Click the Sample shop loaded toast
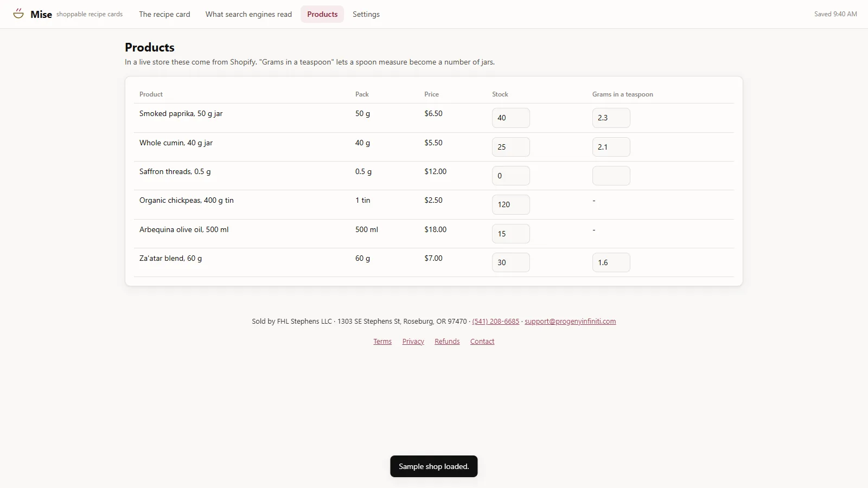Viewport: 868px width, 488px height. [434, 466]
